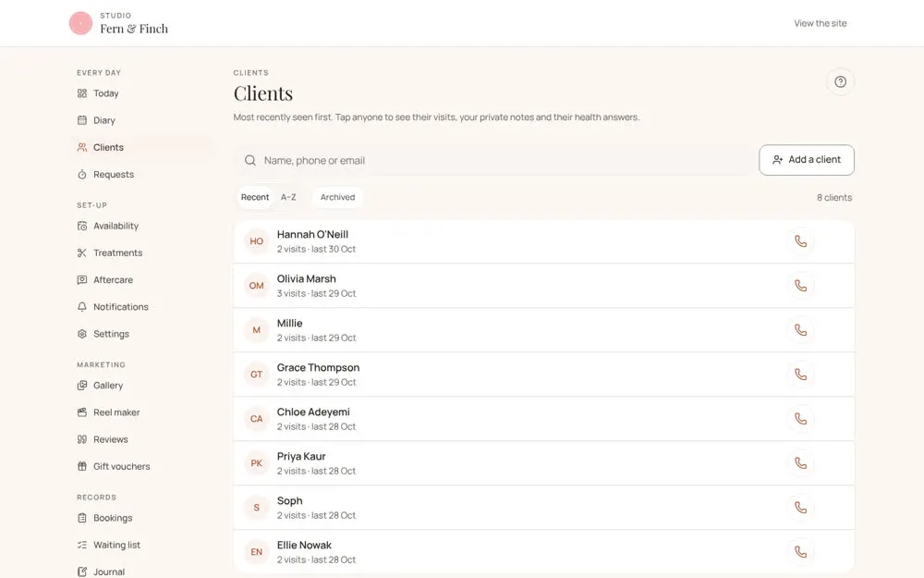Screen dimensions: 924x578
Task: Open Chloe Adeyemi's client record
Action: coord(543,419)
